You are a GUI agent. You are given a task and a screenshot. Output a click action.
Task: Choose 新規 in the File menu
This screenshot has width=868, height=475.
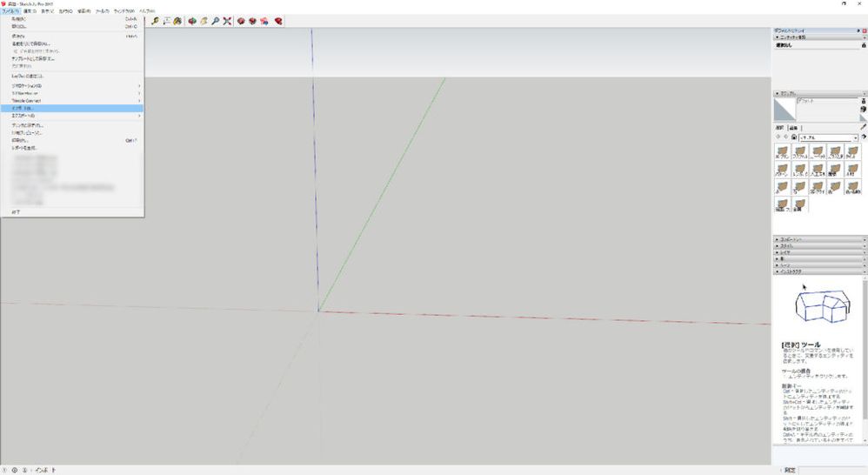(x=72, y=19)
